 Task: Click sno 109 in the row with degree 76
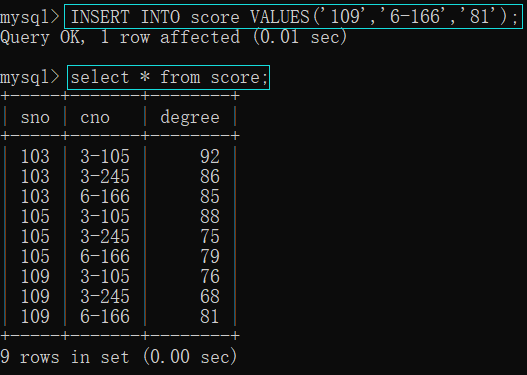[x=35, y=276]
